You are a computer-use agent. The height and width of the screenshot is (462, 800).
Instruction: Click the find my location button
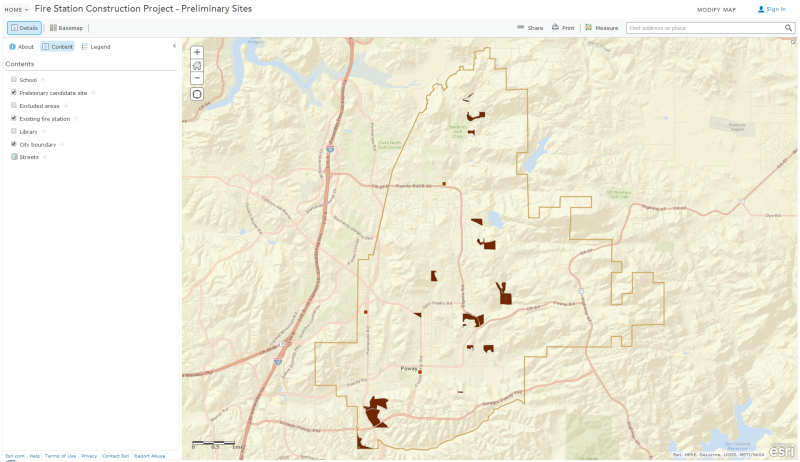(x=197, y=94)
